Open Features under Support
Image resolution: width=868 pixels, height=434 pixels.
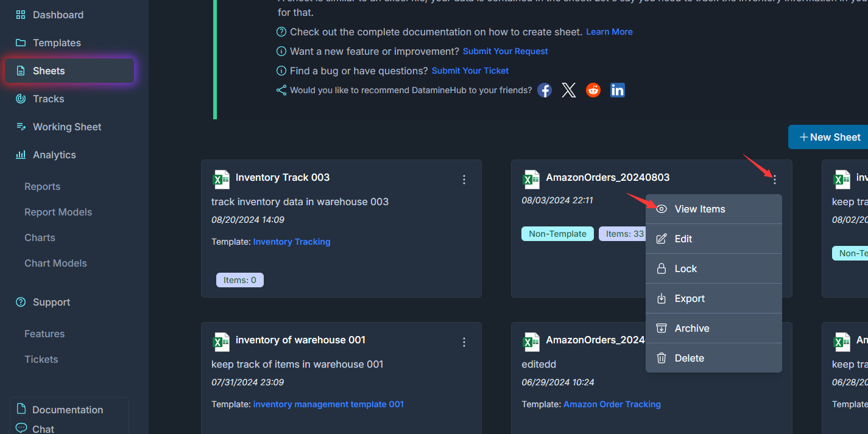pos(44,334)
